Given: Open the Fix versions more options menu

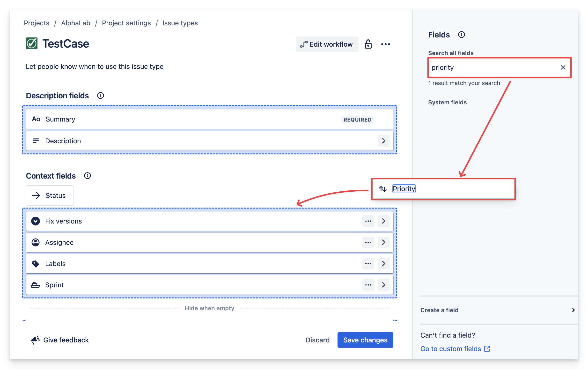Looking at the screenshot, I should click(368, 221).
